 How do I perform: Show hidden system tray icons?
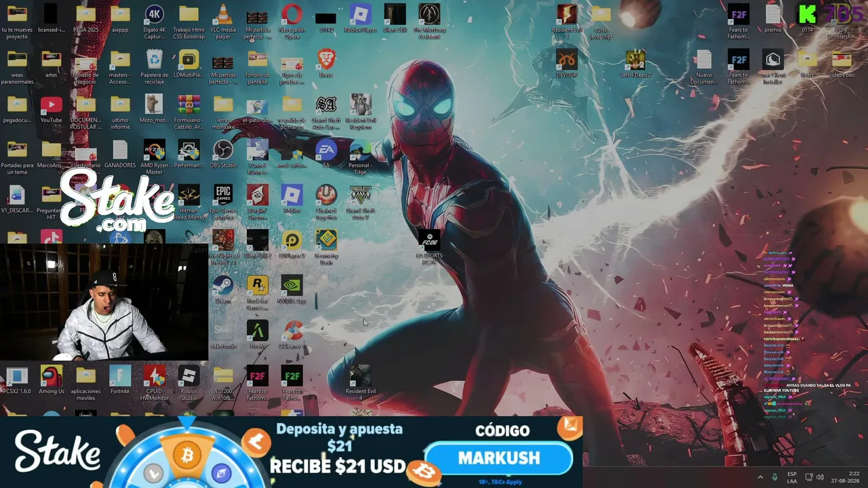[x=759, y=477]
